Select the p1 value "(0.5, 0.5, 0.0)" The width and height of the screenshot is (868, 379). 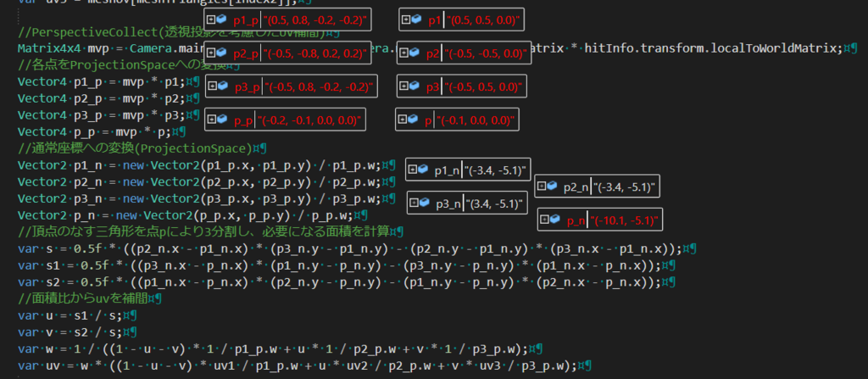(483, 21)
